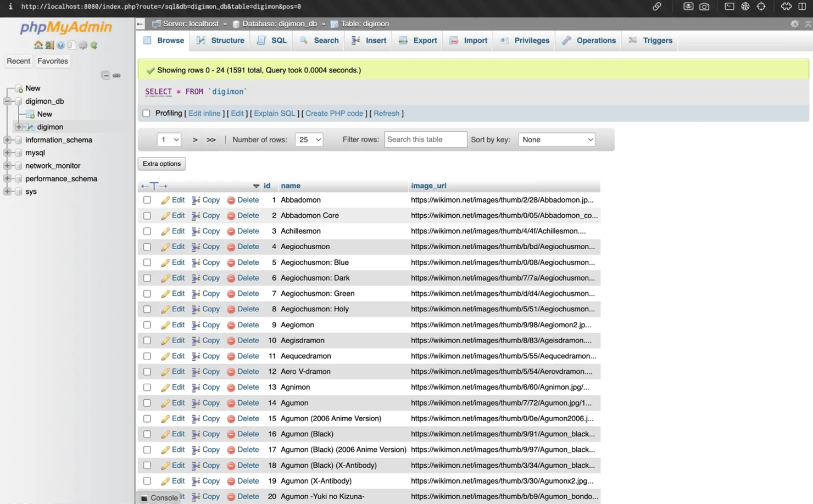Click pencil Edit icon for Abbadomon row
The image size is (813, 504).
tap(165, 200)
